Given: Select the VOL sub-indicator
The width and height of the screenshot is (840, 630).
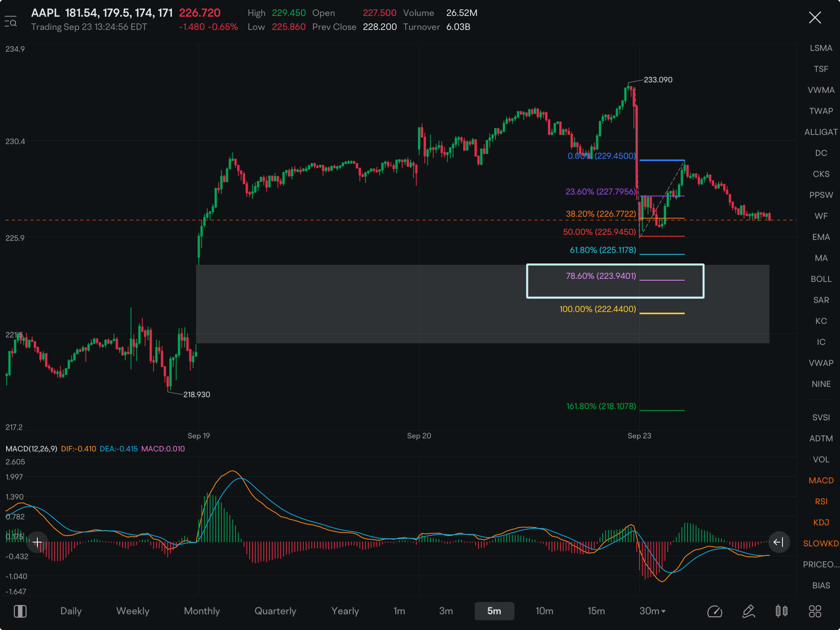Looking at the screenshot, I should [x=821, y=459].
